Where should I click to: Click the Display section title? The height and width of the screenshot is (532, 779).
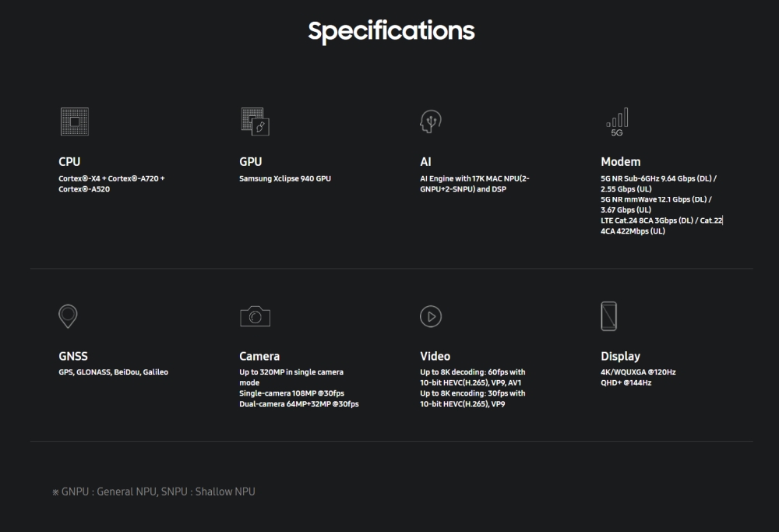click(x=620, y=356)
